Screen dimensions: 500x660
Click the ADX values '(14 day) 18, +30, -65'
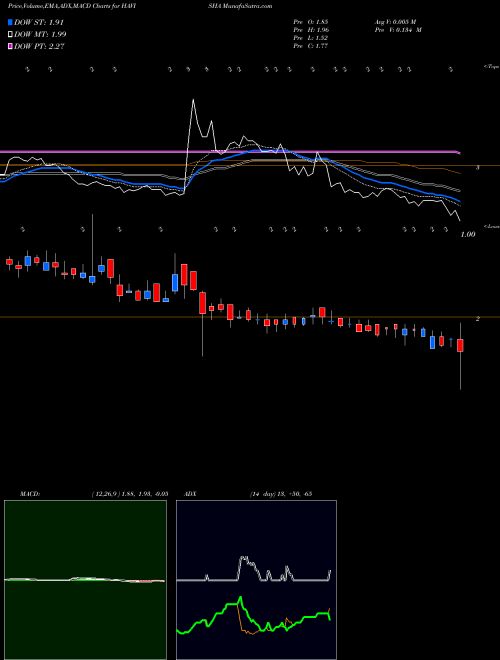click(280, 493)
